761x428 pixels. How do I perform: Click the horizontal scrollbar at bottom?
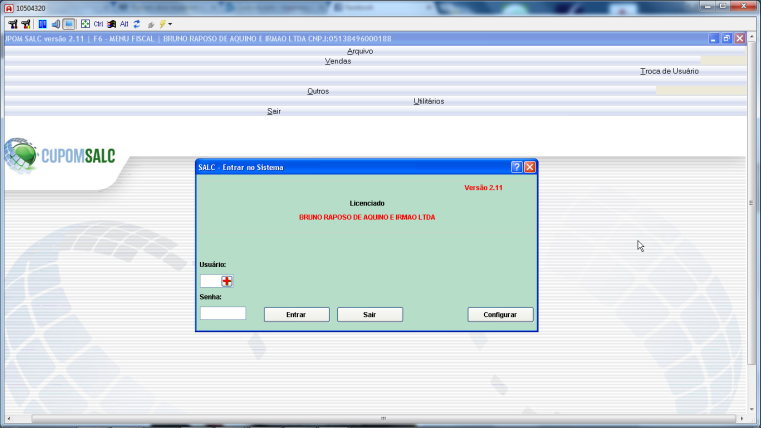[383, 418]
